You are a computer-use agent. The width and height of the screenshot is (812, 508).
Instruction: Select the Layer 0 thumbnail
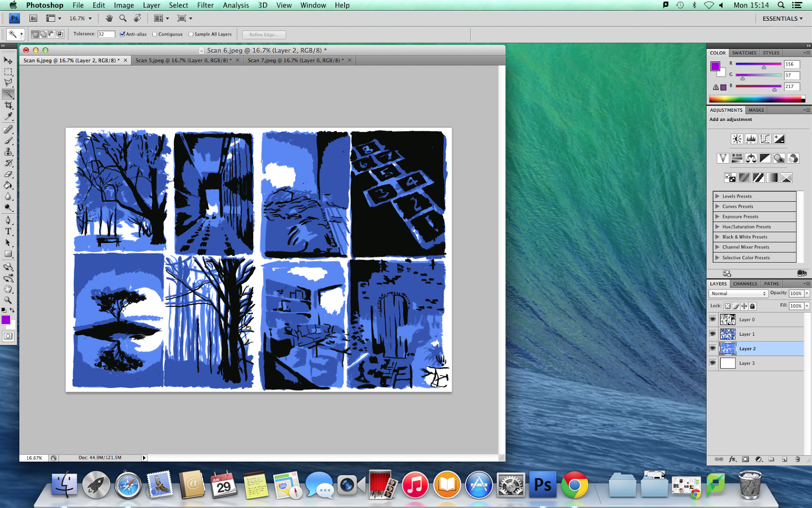[x=728, y=320]
